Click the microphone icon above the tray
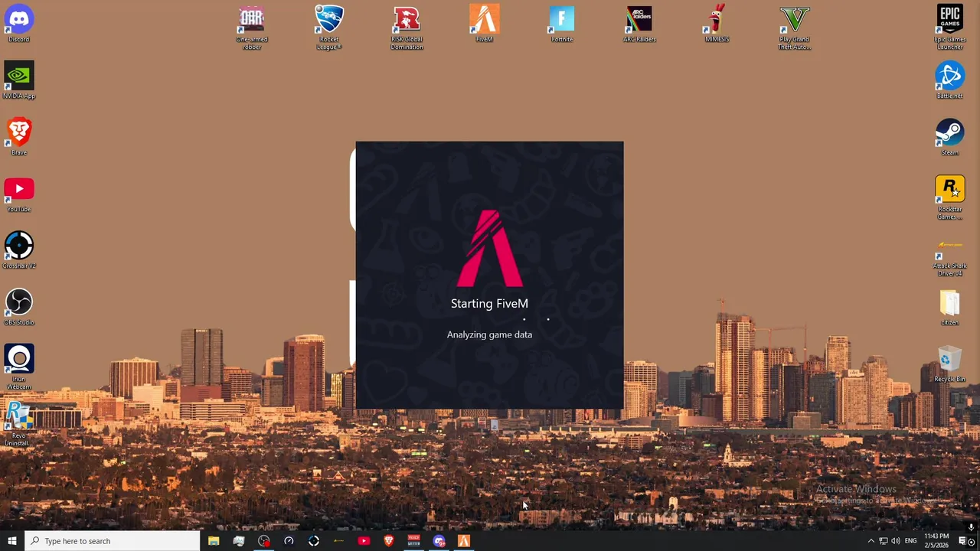This screenshot has width=980, height=551. 971,527
